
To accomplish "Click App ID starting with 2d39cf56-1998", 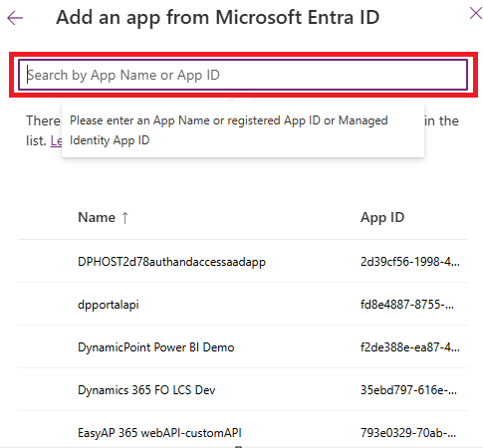I will pyautogui.click(x=410, y=262).
